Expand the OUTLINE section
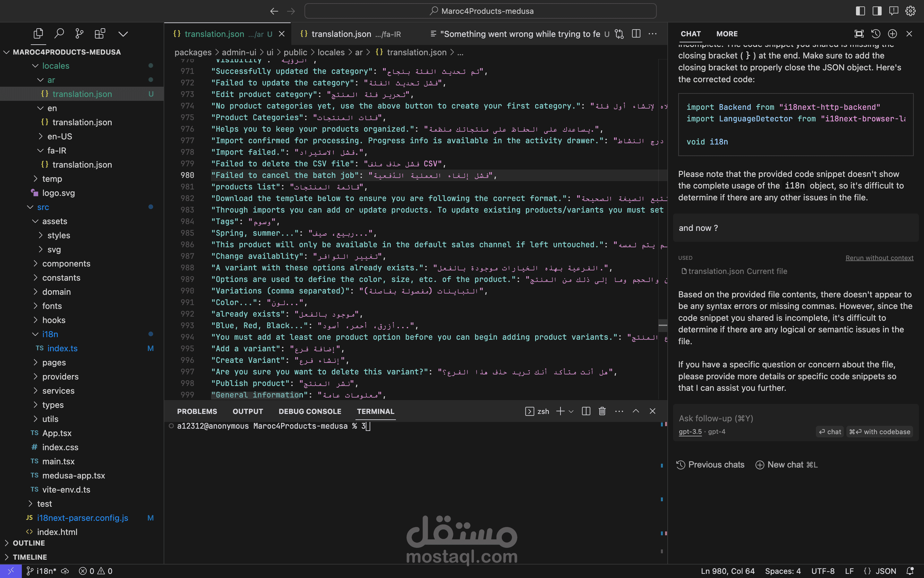924x578 pixels. tap(82, 543)
